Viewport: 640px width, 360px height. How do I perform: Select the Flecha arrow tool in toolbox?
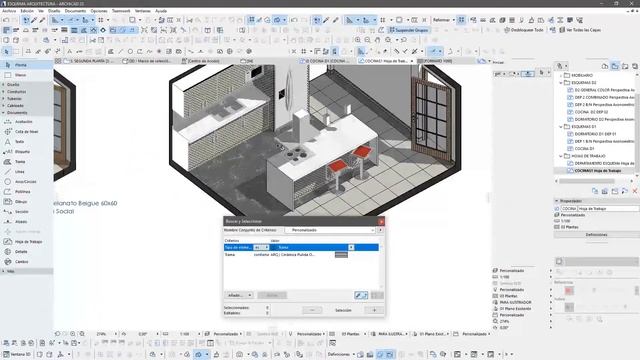click(x=26, y=65)
